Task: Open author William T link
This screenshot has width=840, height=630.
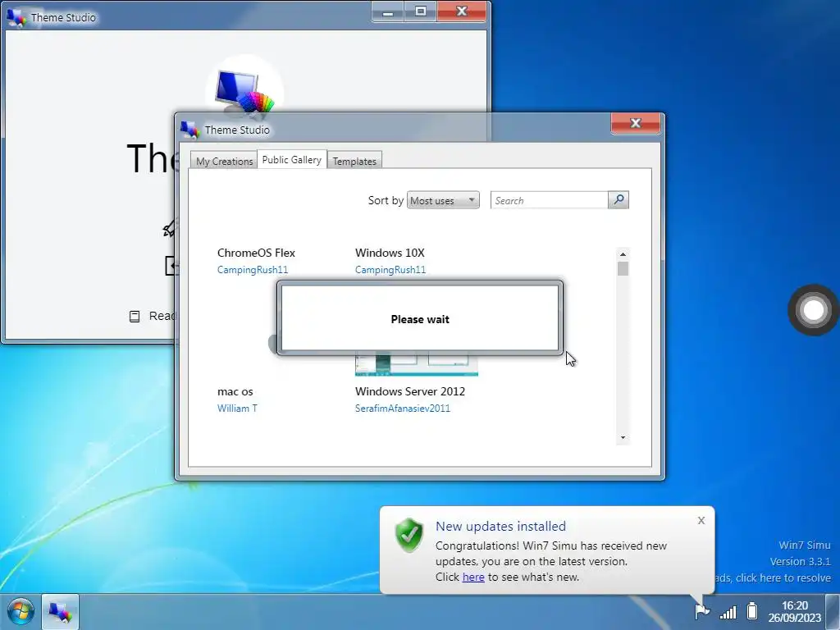Action: pyautogui.click(x=237, y=409)
